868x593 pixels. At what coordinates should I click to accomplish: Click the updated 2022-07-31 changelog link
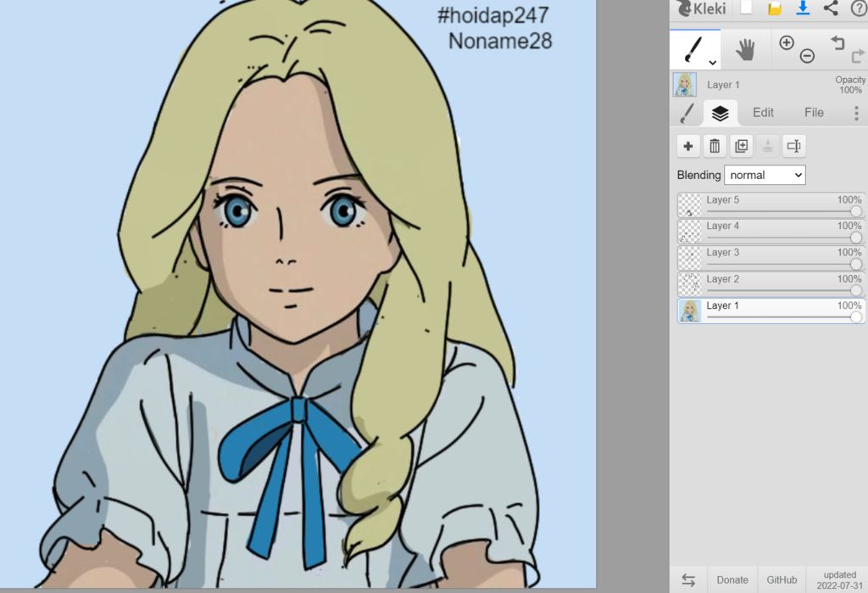click(839, 579)
